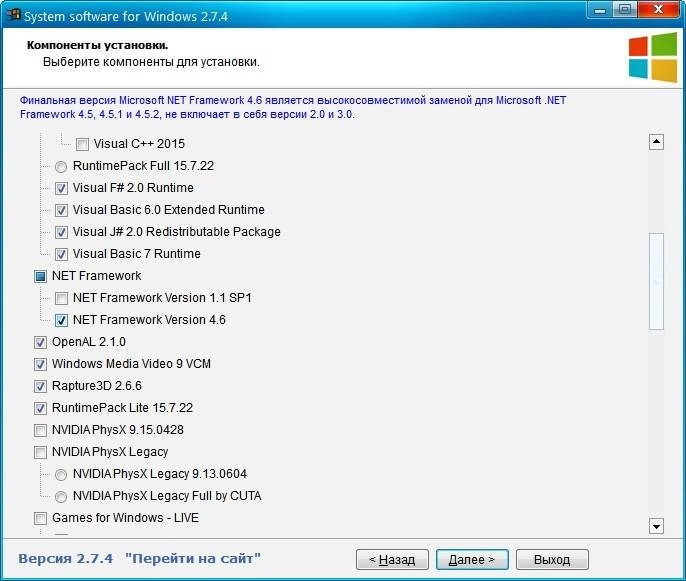The width and height of the screenshot is (686, 581).
Task: Click the NET Framework tree label
Action: [97, 276]
